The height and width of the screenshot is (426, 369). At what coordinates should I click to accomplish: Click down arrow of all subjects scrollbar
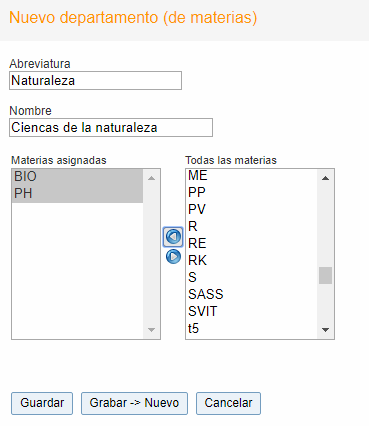tap(325, 330)
